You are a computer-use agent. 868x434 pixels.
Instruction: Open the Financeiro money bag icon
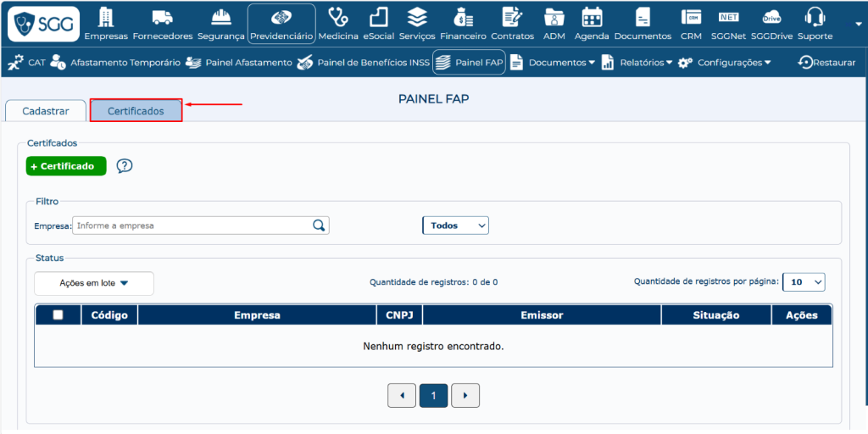pyautogui.click(x=463, y=18)
